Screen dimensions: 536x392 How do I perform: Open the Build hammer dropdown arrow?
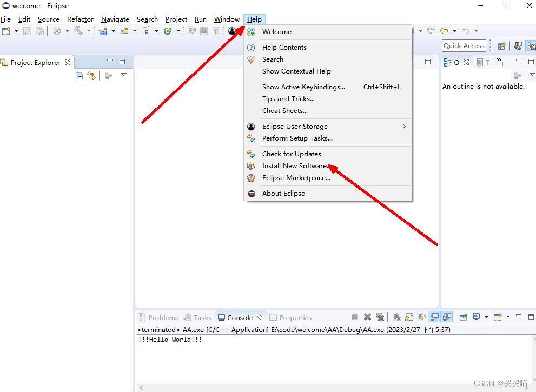pyautogui.click(x=89, y=31)
